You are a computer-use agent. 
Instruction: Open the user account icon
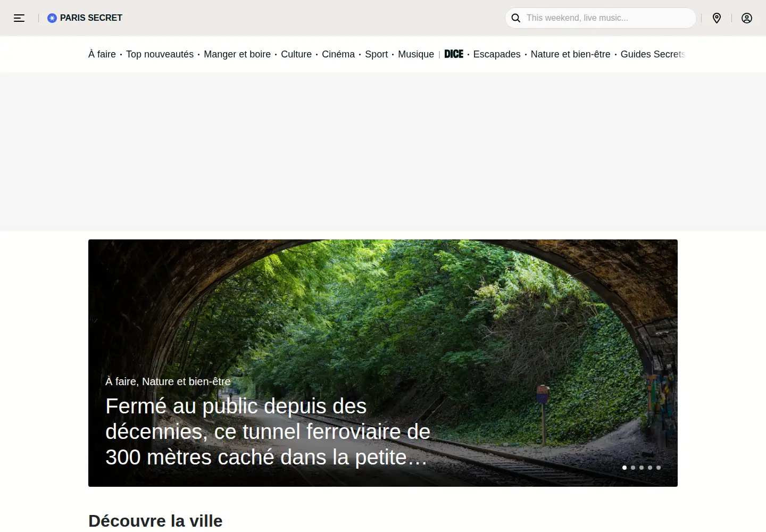[x=747, y=18]
